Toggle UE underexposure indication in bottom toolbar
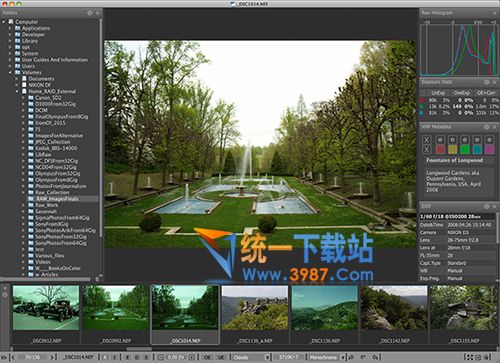Viewport: 500px width, 363px height. pyautogui.click(x=221, y=357)
